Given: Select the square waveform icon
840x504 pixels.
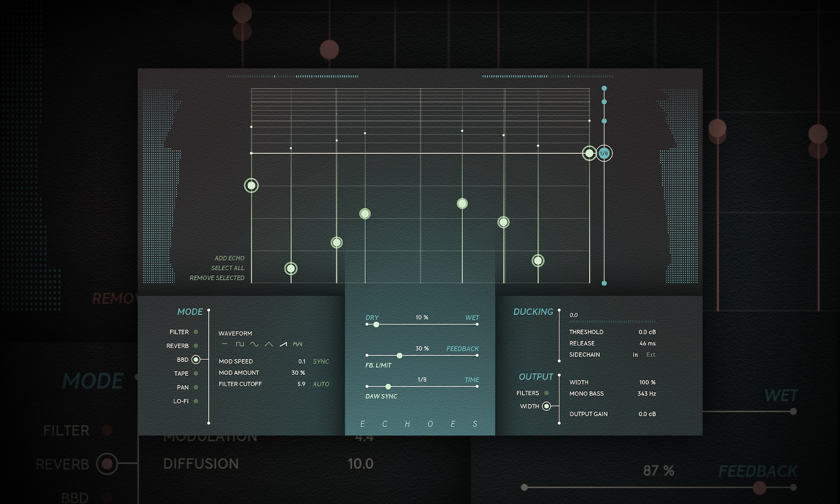Looking at the screenshot, I should tap(240, 344).
